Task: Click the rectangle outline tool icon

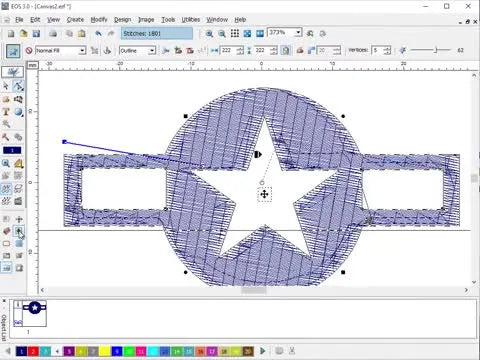Action: (x=6, y=244)
